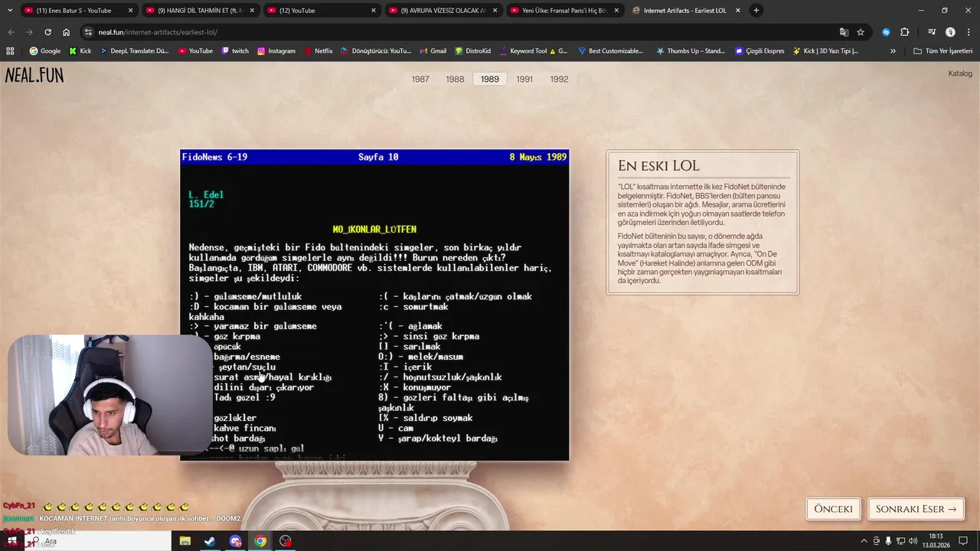Open the browser home page

66,32
